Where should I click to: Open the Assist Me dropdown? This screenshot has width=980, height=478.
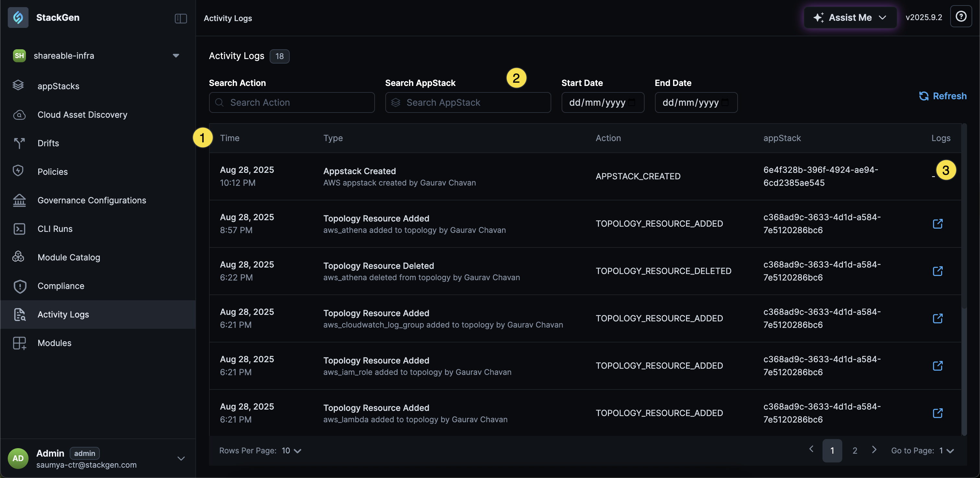click(x=850, y=18)
